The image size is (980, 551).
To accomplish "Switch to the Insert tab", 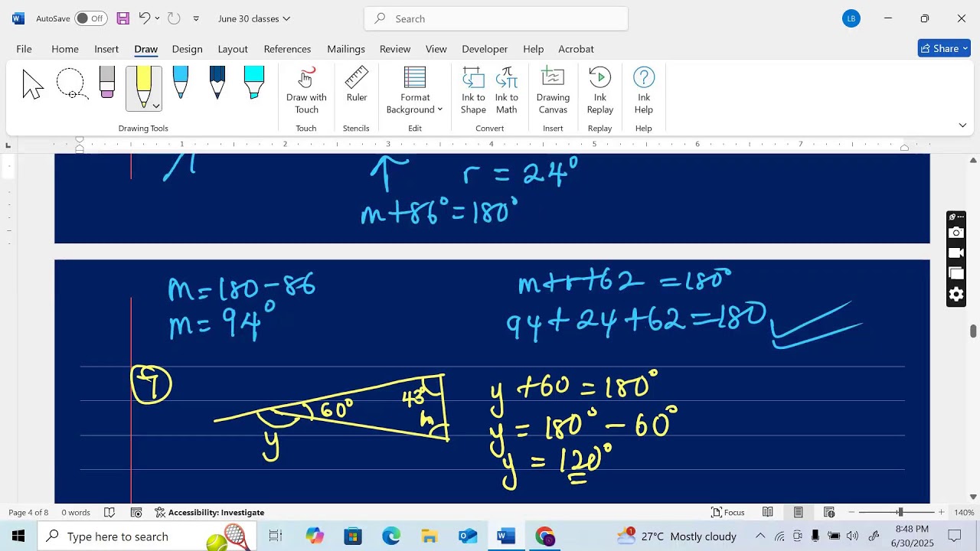I will [x=106, y=49].
